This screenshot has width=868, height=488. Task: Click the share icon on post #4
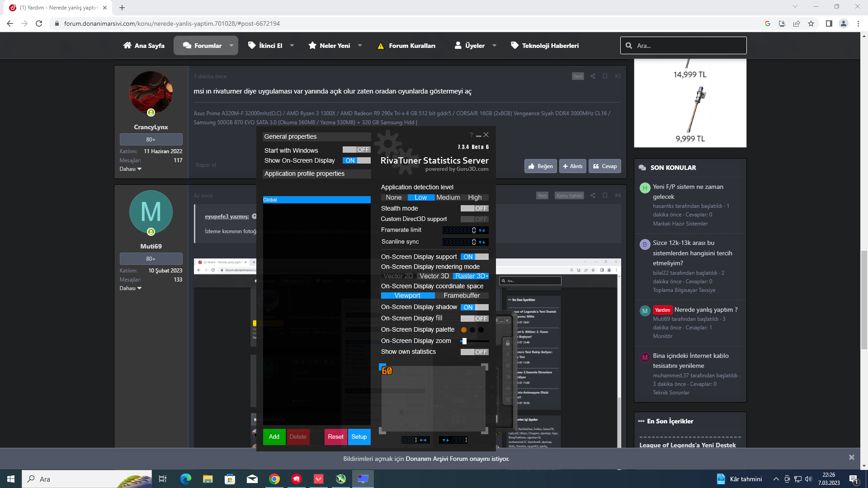click(x=593, y=196)
